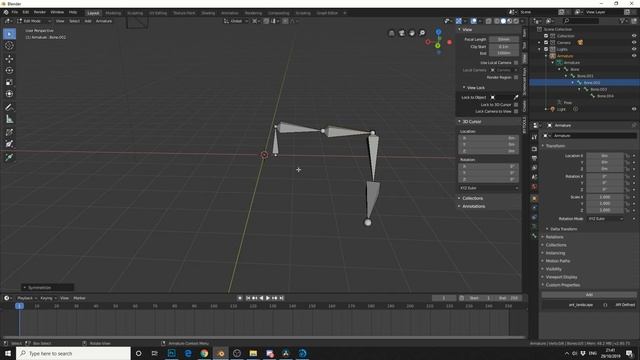Choose the Rotate tool
This screenshot has height=360, width=640.
(x=9, y=71)
